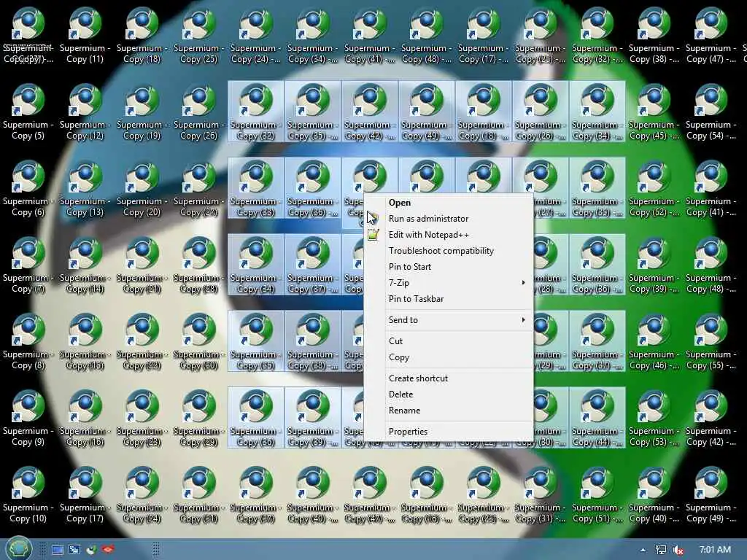
Task: Select the Supermium - Copy (44) shortcut
Action: click(x=597, y=419)
